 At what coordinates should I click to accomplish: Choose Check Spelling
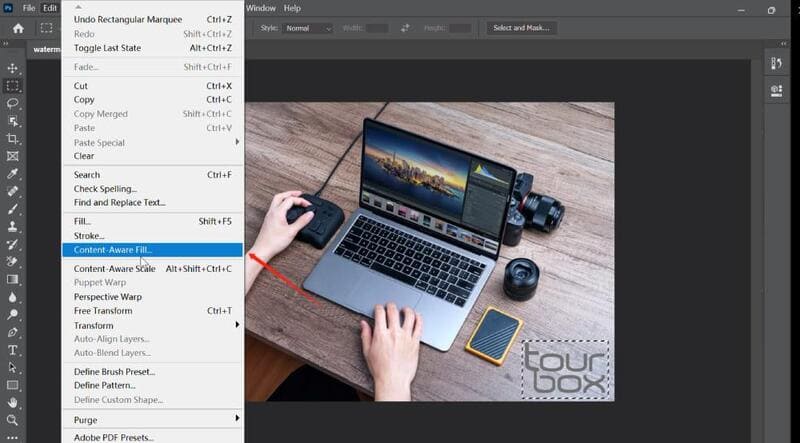153,189
